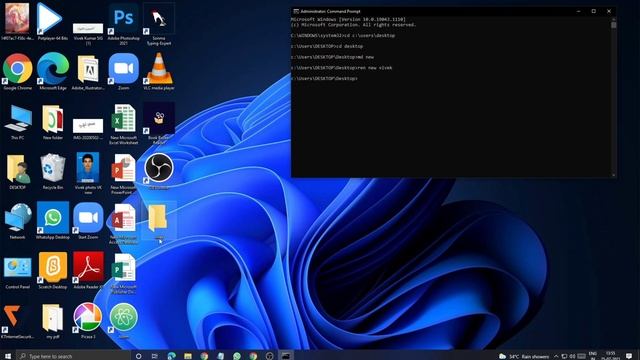
Task: Open the Start Zoom shortcut
Action: click(x=88, y=220)
